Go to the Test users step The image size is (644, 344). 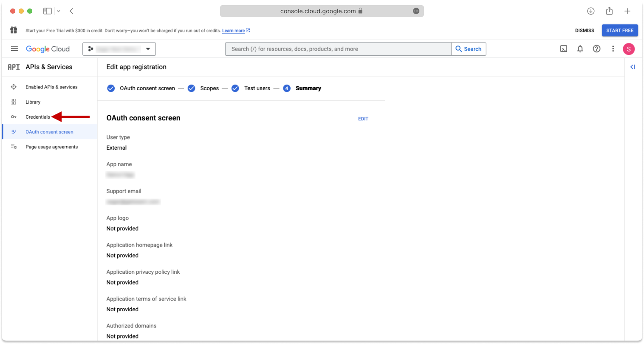[257, 88]
